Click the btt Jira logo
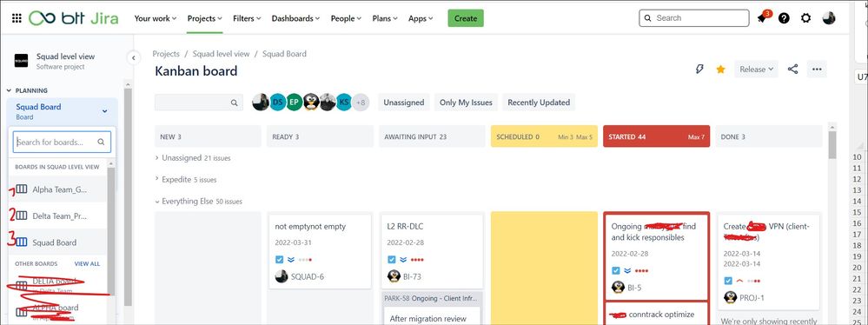 click(74, 18)
